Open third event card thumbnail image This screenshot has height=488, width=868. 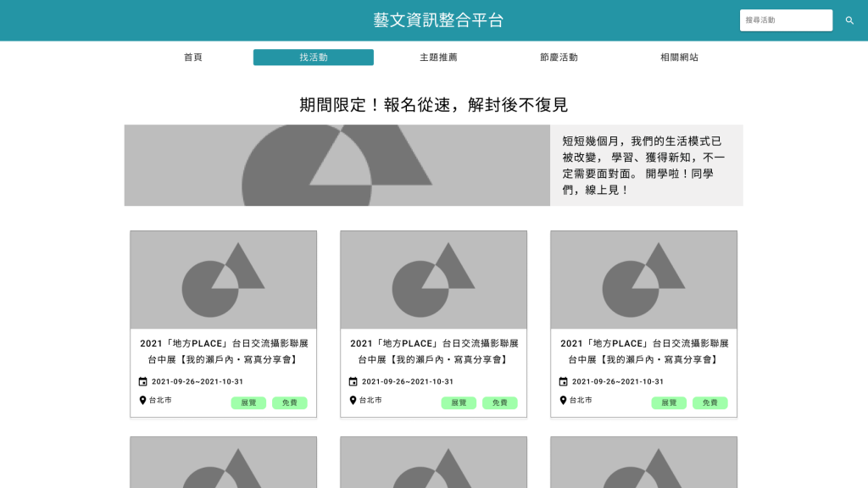644,280
